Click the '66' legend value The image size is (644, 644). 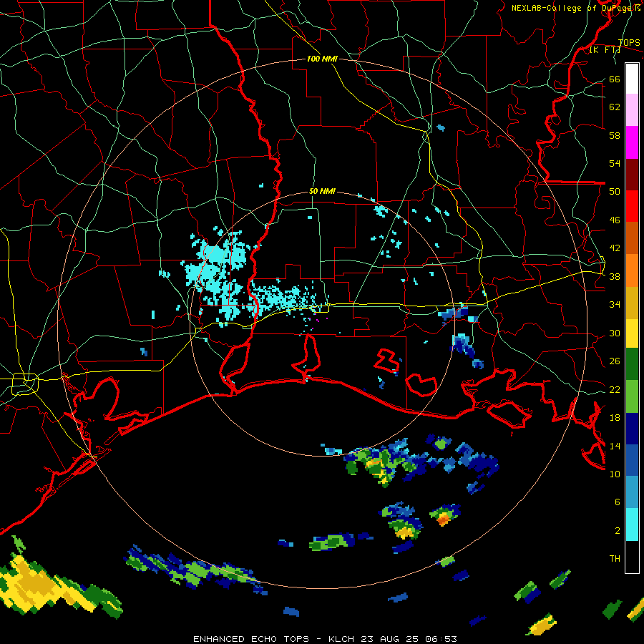pyautogui.click(x=615, y=79)
